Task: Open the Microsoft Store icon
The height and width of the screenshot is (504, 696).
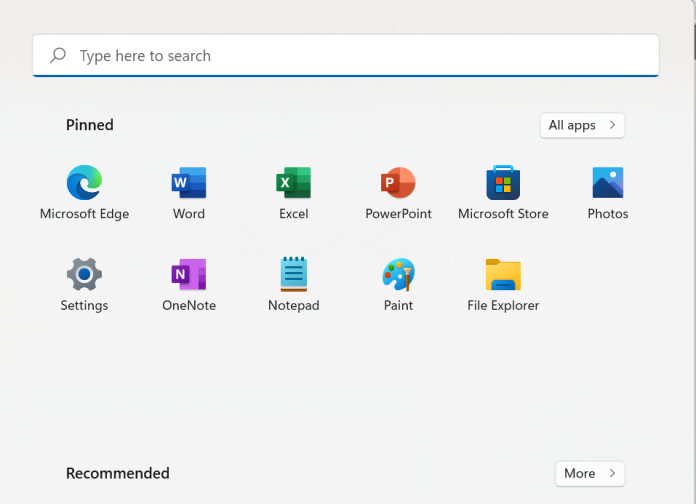Action: (x=503, y=183)
